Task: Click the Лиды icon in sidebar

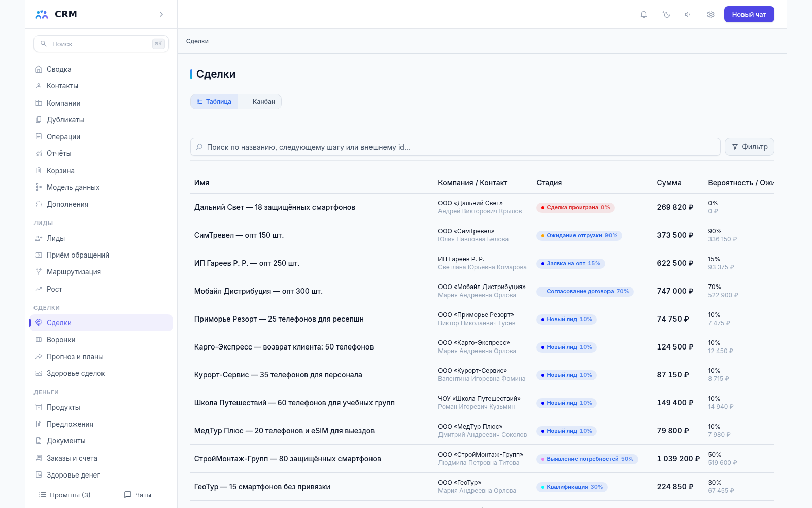Action: point(39,238)
